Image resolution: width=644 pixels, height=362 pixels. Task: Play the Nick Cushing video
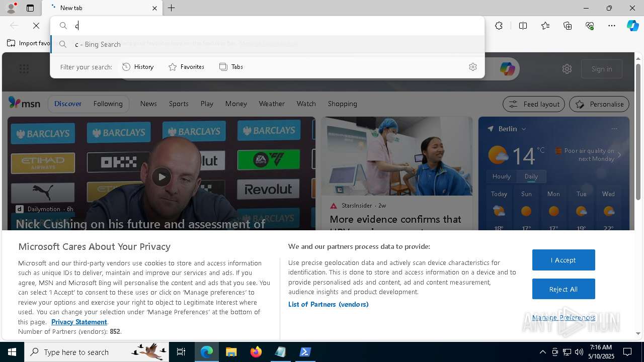[x=162, y=177]
